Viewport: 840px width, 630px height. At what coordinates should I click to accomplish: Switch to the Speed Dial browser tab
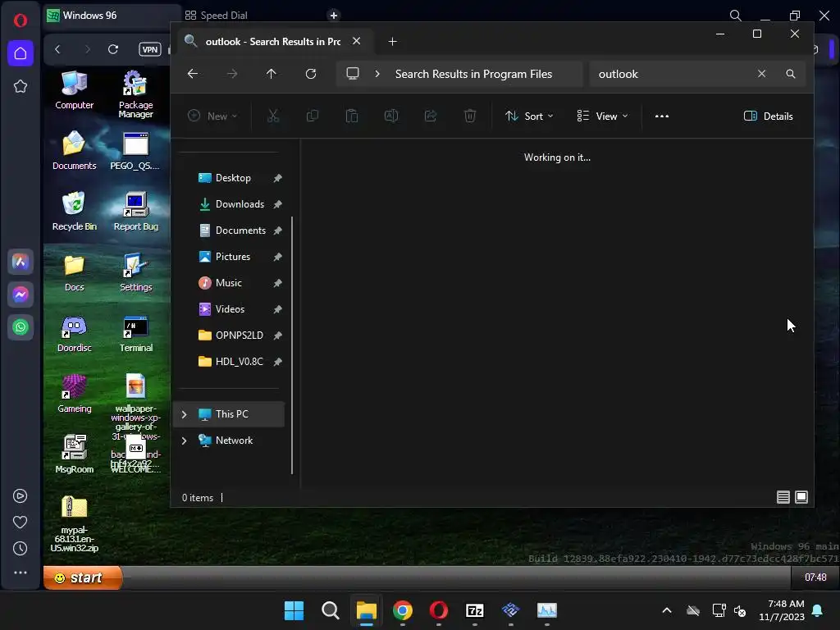coord(217,15)
